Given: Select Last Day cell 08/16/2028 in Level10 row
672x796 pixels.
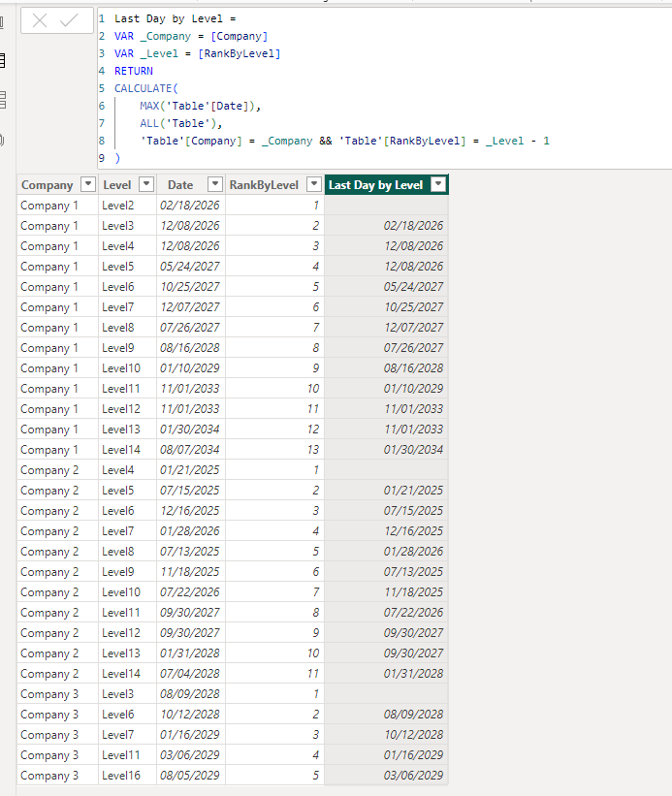Looking at the screenshot, I should [x=387, y=368].
